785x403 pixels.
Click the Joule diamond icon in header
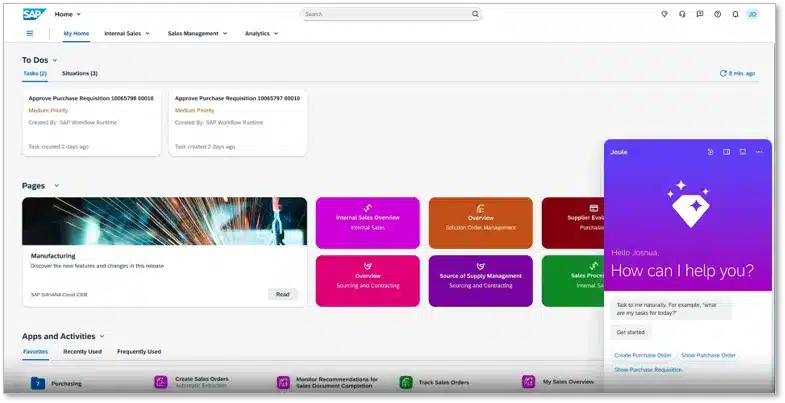point(664,14)
